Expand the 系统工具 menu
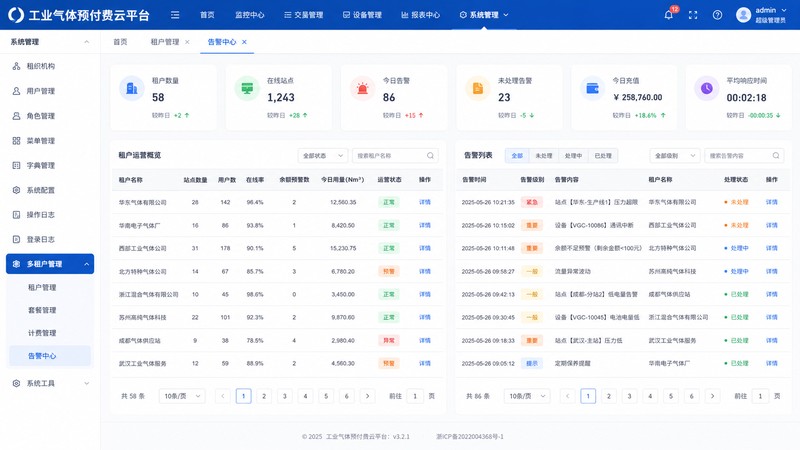 (x=86, y=383)
